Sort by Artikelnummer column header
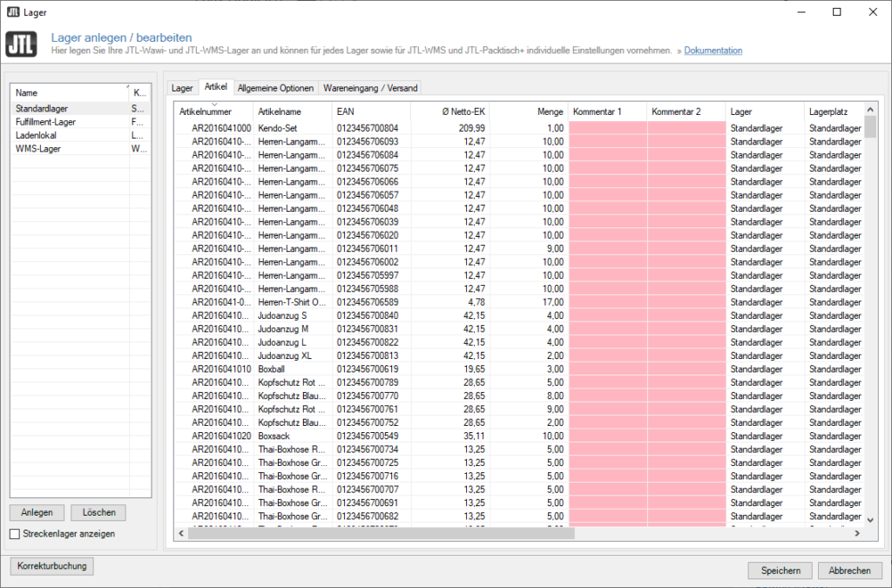 pyautogui.click(x=213, y=112)
